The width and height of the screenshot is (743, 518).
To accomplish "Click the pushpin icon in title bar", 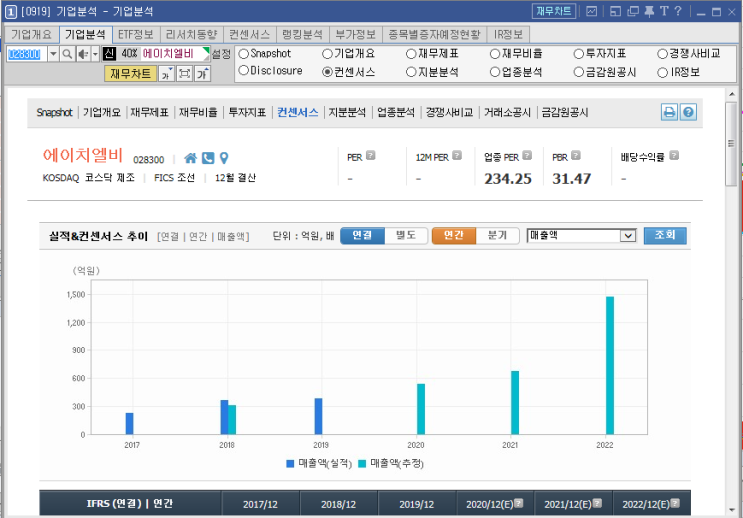I will [x=649, y=11].
